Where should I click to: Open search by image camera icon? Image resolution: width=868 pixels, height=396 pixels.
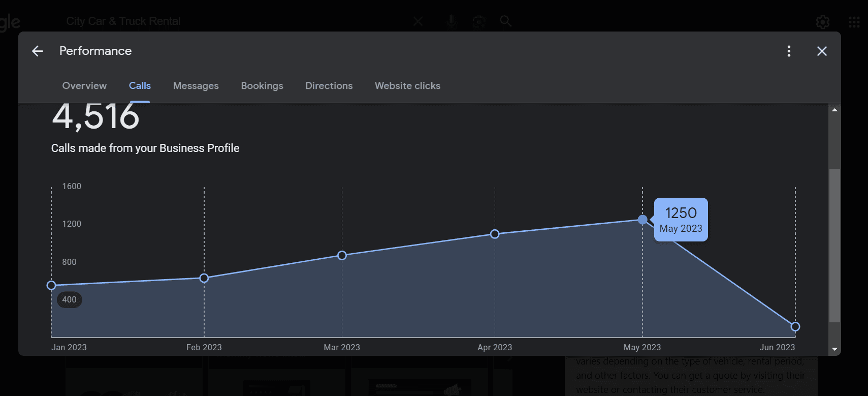[x=478, y=21]
